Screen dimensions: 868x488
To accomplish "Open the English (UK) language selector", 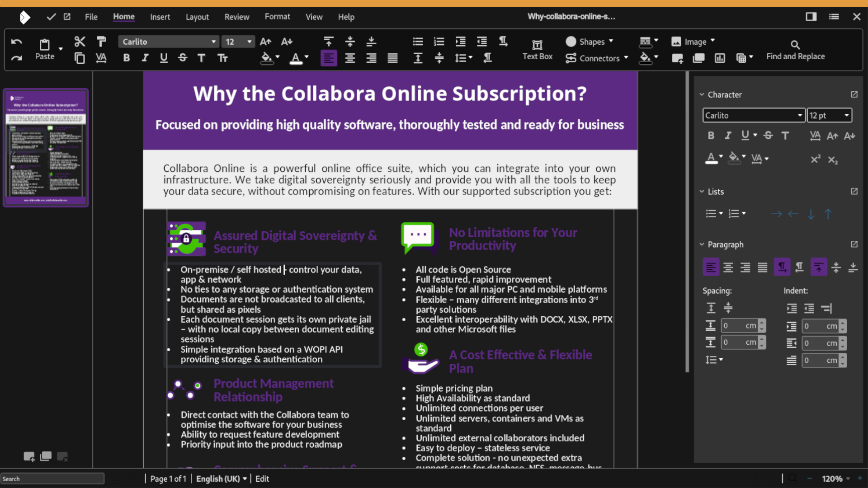I will pyautogui.click(x=222, y=479).
